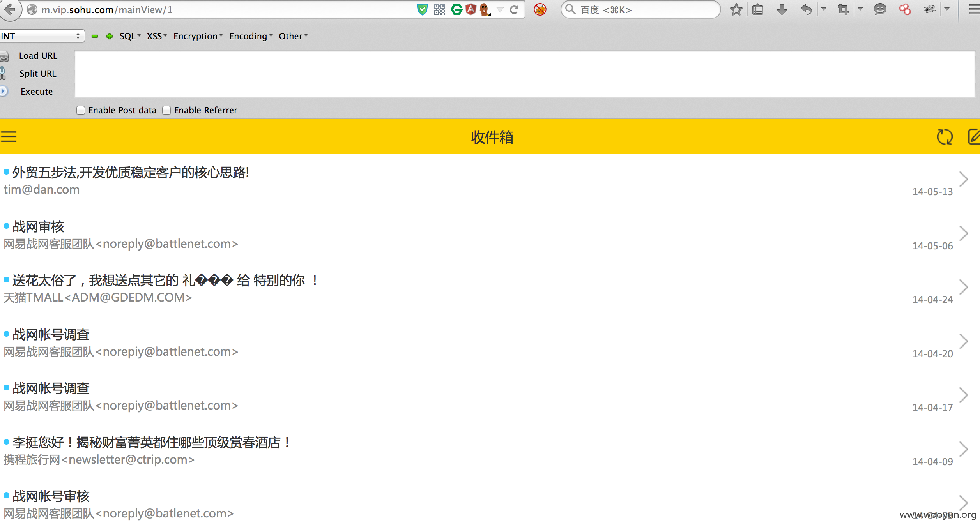This screenshot has width=980, height=526.
Task: Click the magnifier in the search box
Action: coord(570,9)
